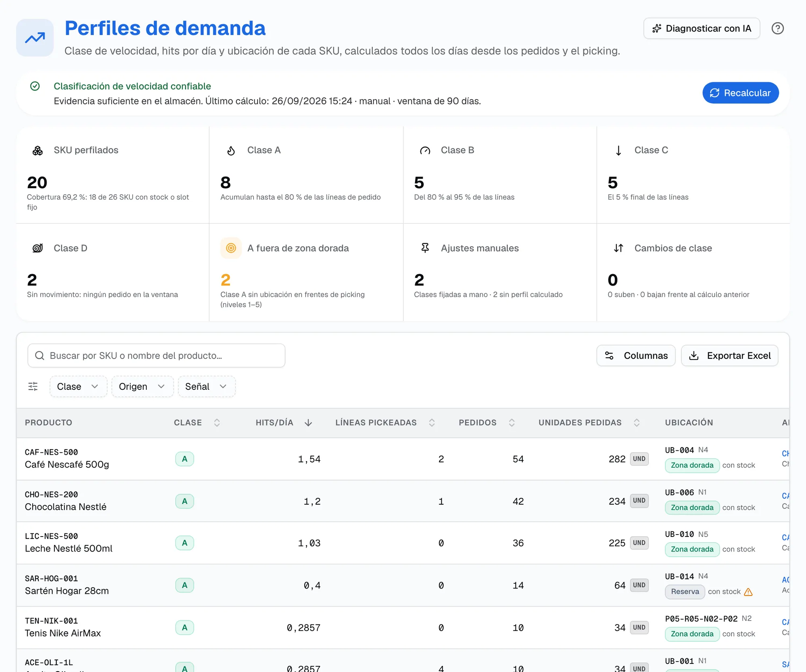
Task: Sort by Clase column arrows
Action: [x=217, y=422]
